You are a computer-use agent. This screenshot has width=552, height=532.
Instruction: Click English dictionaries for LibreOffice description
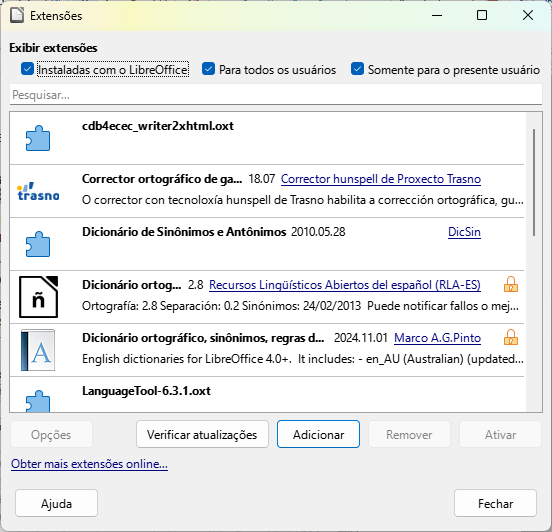tap(303, 359)
